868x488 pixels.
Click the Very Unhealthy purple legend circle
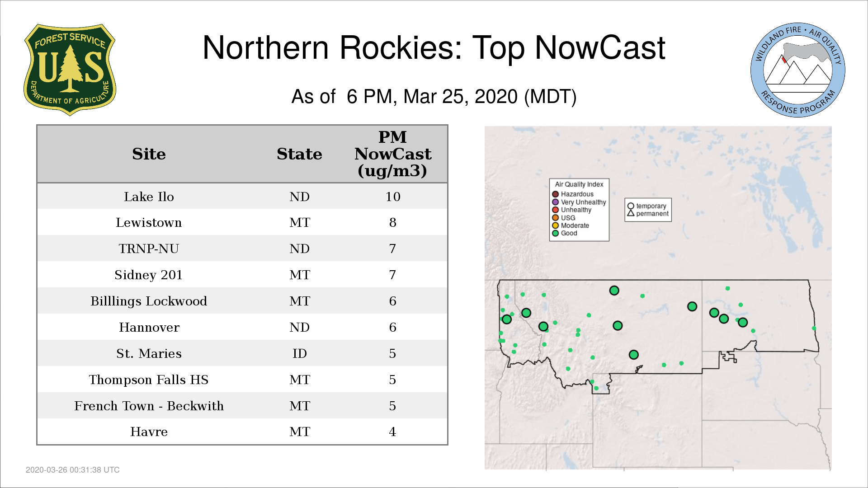555,202
